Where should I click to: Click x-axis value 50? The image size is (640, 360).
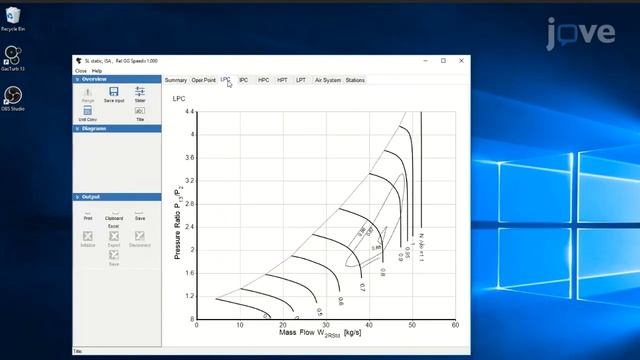(x=412, y=325)
